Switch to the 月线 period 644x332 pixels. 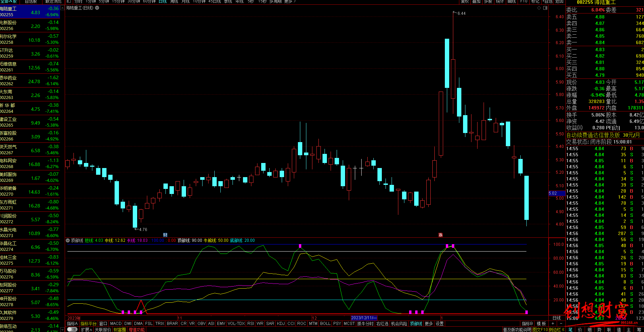pos(186,1)
